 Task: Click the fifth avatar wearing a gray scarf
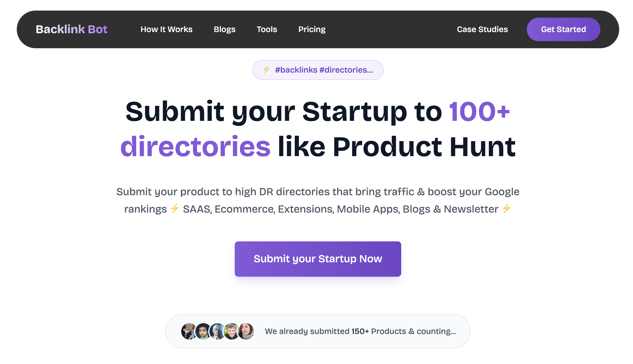point(246,331)
